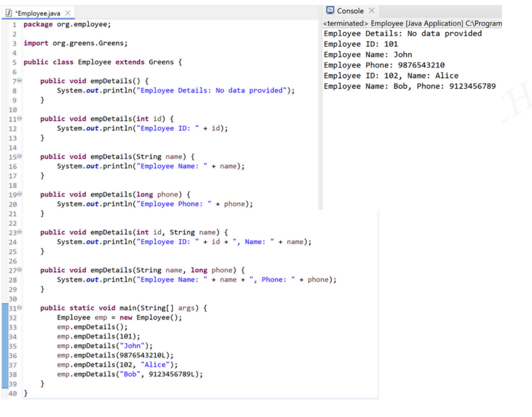Fold the empDetails(int id, String name) method
The height and width of the screenshot is (417, 532).
[19, 232]
